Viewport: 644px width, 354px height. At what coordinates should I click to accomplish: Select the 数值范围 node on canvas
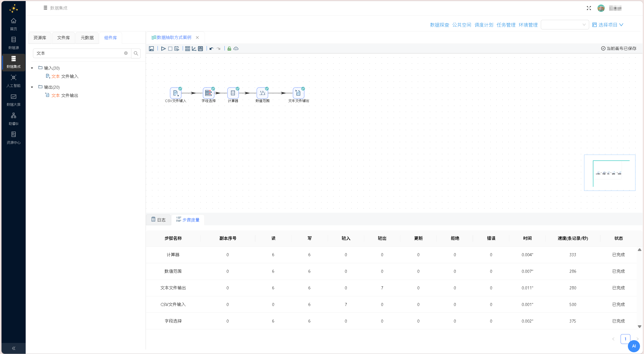coord(262,93)
